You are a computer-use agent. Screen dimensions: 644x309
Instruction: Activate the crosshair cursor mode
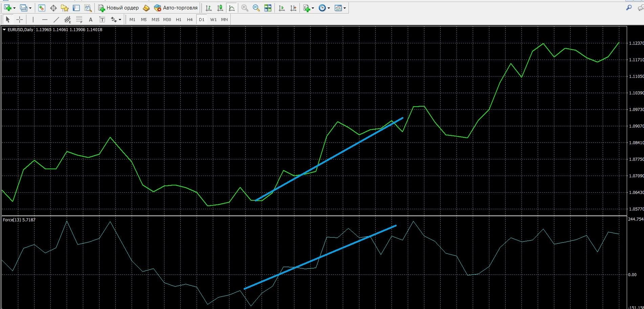coord(20,20)
